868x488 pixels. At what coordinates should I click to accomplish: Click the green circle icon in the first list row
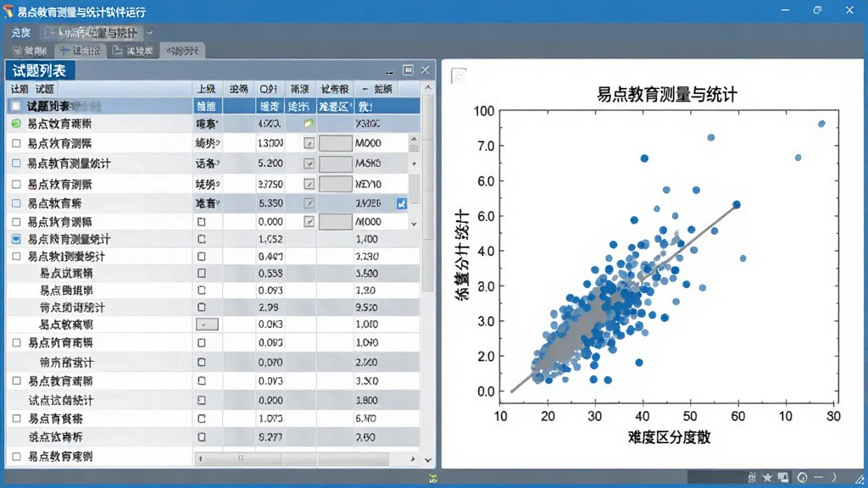16,124
